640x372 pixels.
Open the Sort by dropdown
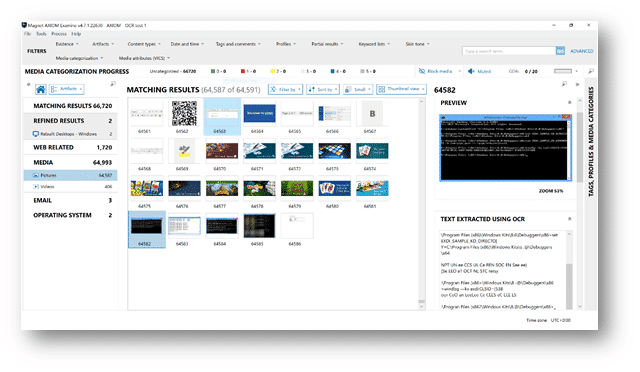pos(322,89)
